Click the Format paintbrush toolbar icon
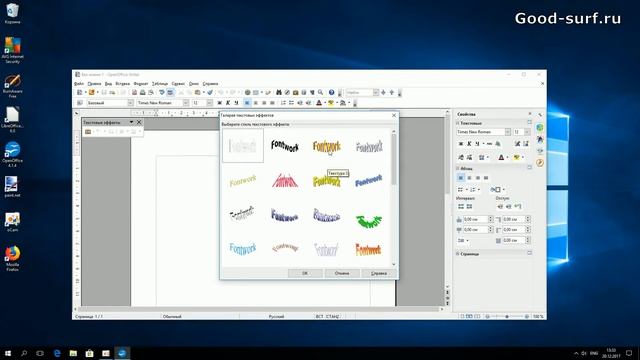Image resolution: width=640 pixels, height=360 pixels. 210,93
